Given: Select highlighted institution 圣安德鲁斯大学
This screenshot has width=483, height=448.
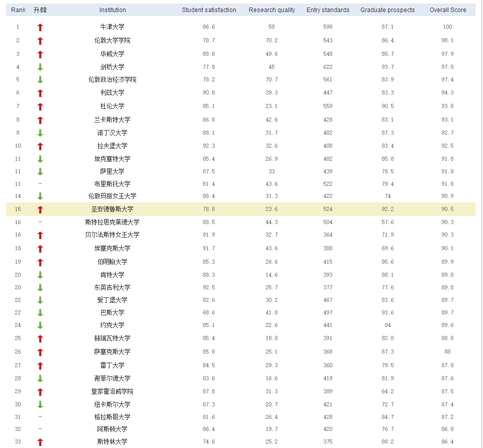Looking at the screenshot, I should click(113, 209).
